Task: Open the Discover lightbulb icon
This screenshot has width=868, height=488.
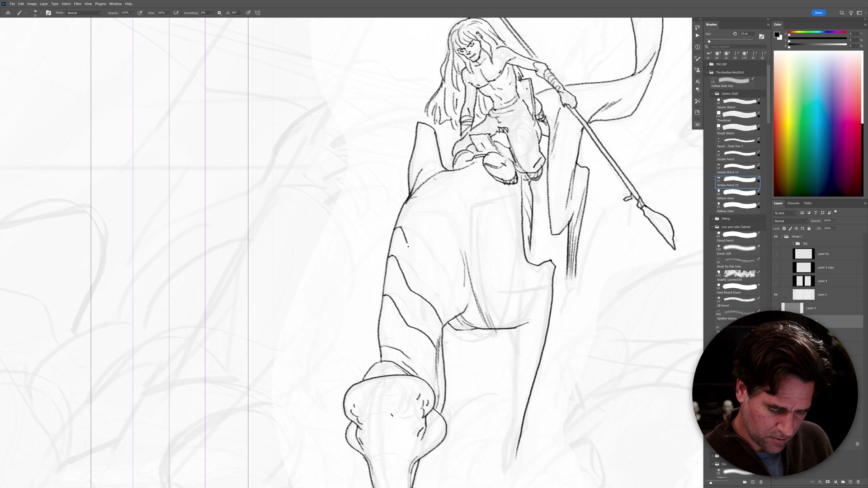Action: [x=851, y=13]
